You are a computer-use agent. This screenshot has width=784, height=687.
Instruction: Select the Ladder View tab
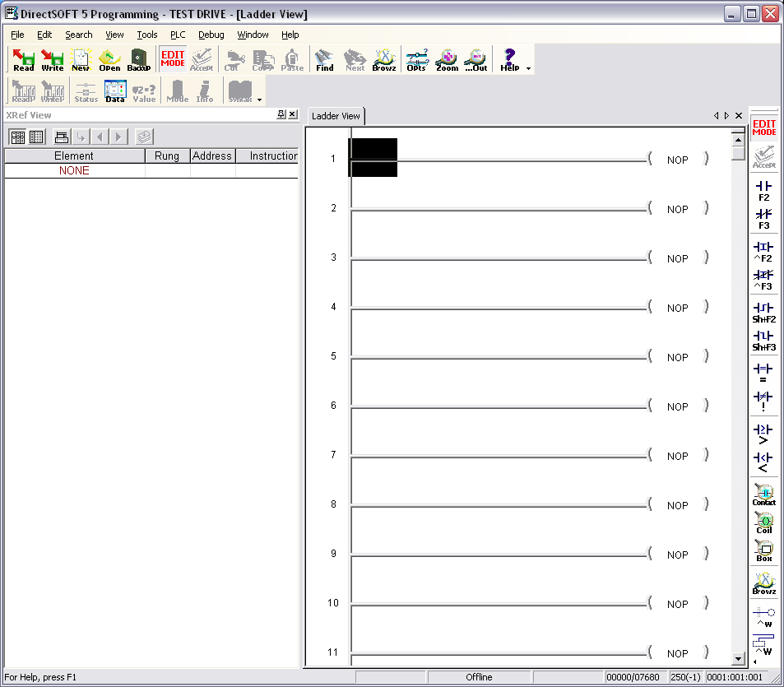(x=336, y=116)
